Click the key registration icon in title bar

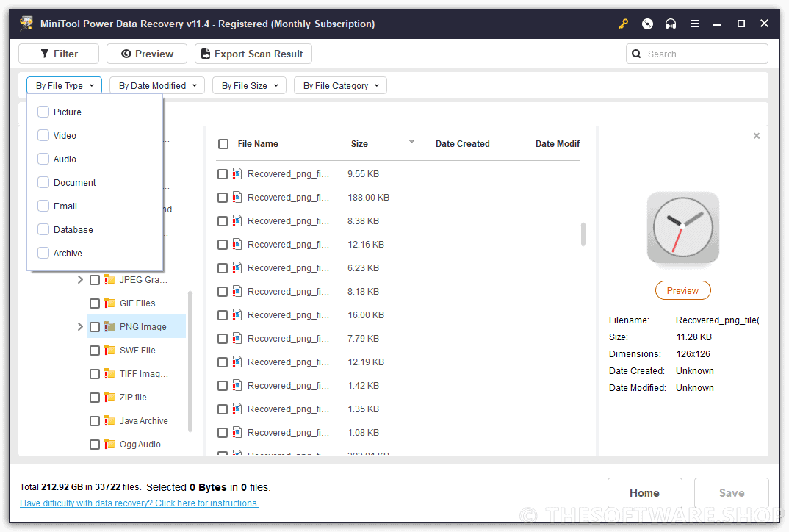pyautogui.click(x=624, y=24)
